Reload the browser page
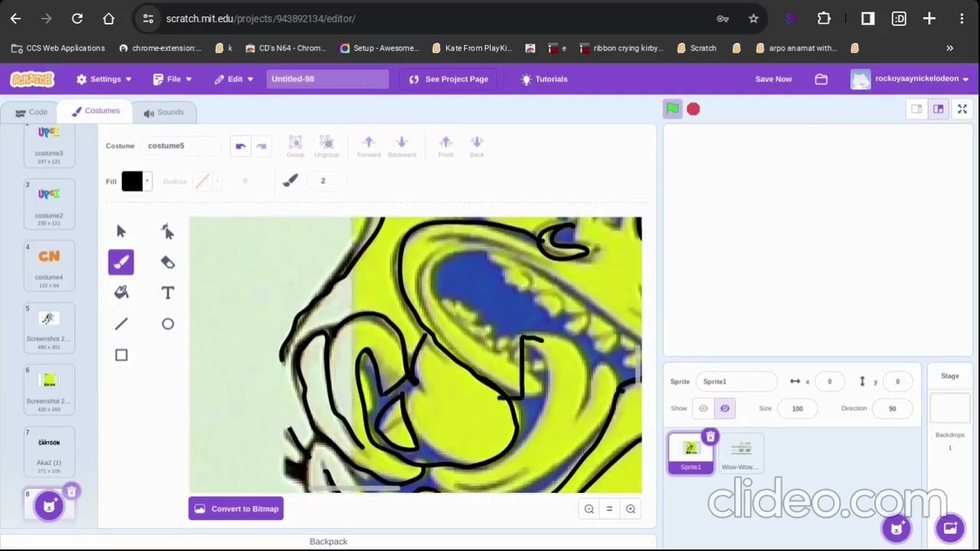Viewport: 980px width, 551px height. point(77,18)
